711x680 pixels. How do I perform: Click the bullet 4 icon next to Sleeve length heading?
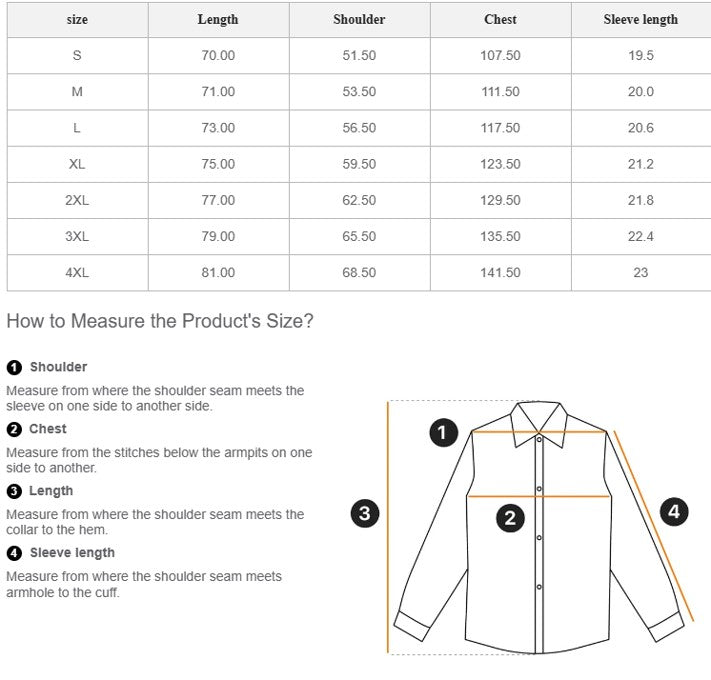pyautogui.click(x=14, y=553)
